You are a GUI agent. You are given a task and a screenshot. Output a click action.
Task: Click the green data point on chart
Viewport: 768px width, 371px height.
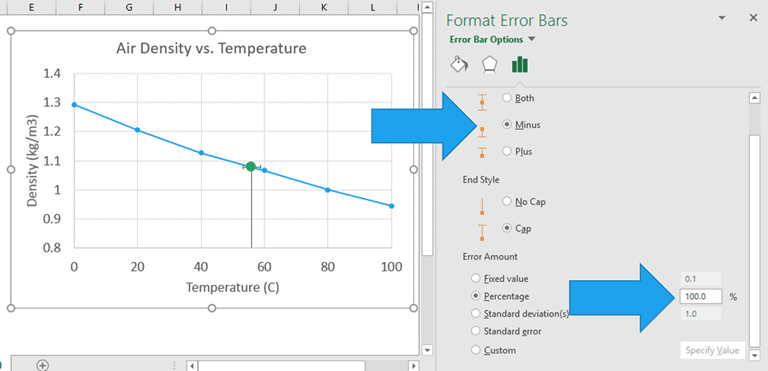[x=251, y=167]
